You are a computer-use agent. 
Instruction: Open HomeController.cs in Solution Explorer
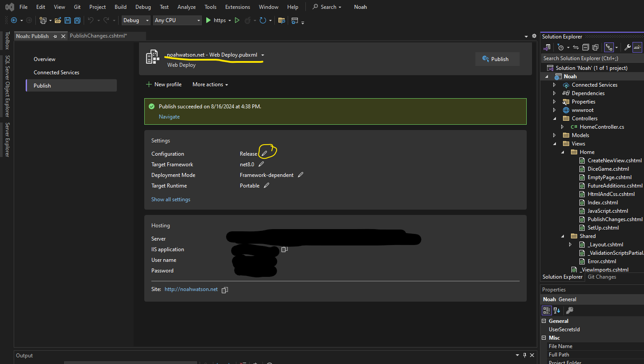(602, 127)
